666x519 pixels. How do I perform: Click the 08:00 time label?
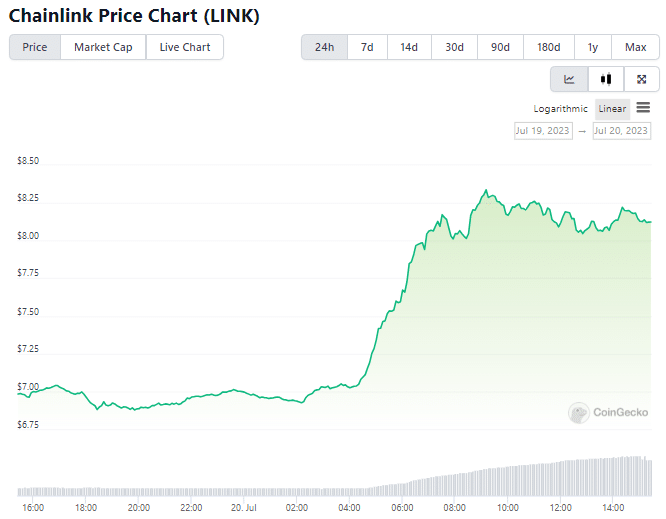(x=454, y=508)
